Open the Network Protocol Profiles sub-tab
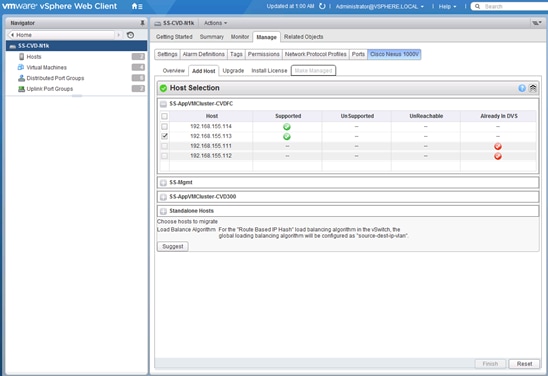This screenshot has width=548, height=376. [316, 54]
